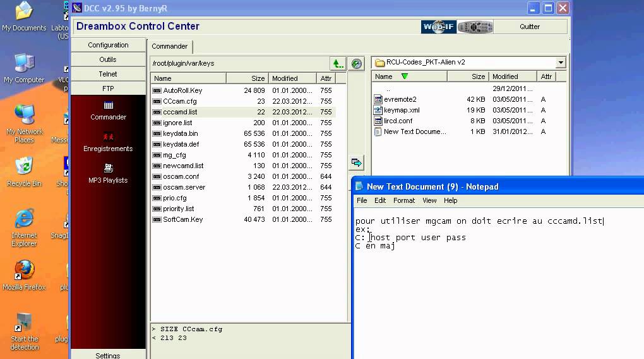Open the Enregistrements sidebar icon
Image resolution: width=644 pixels, height=359 pixels.
pyautogui.click(x=109, y=137)
